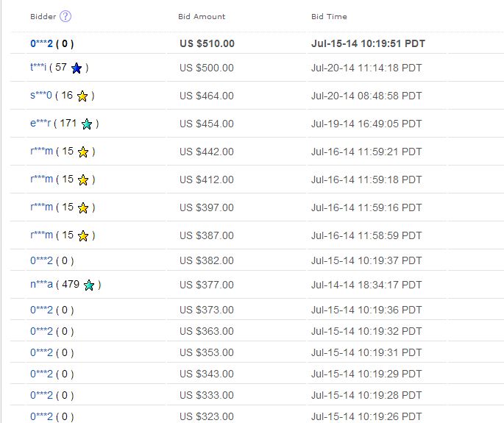This screenshot has width=504, height=423.
Task: Click the help question mark beside Bidder
Action: tap(65, 16)
